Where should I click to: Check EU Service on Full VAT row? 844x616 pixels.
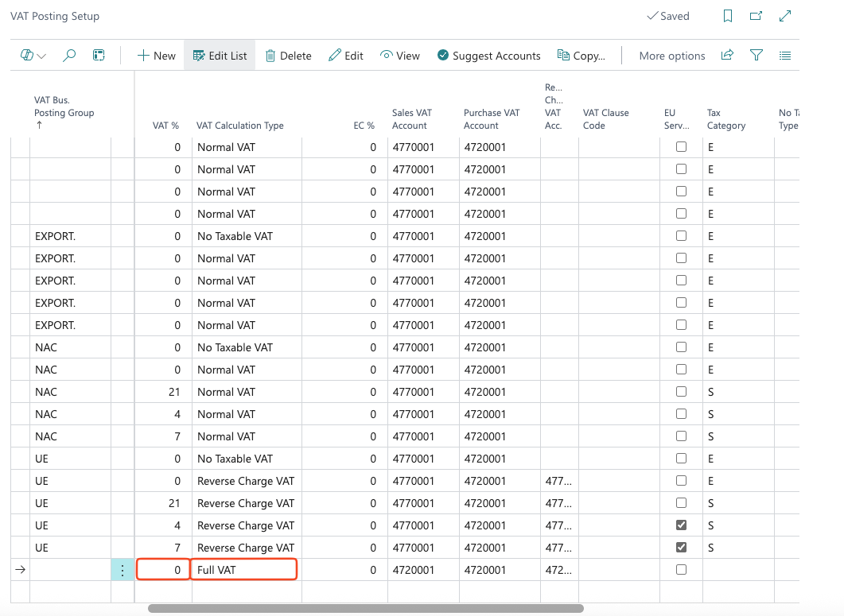click(x=681, y=569)
